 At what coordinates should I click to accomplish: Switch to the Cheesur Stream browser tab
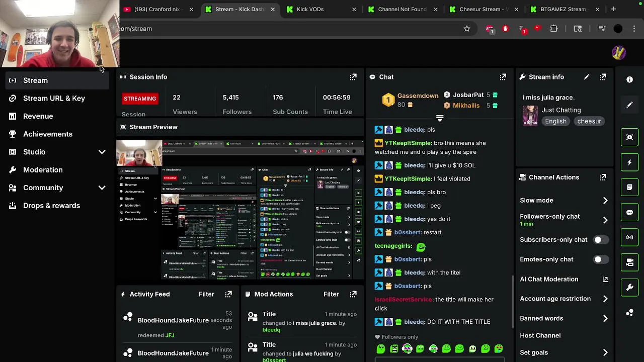[x=483, y=9]
